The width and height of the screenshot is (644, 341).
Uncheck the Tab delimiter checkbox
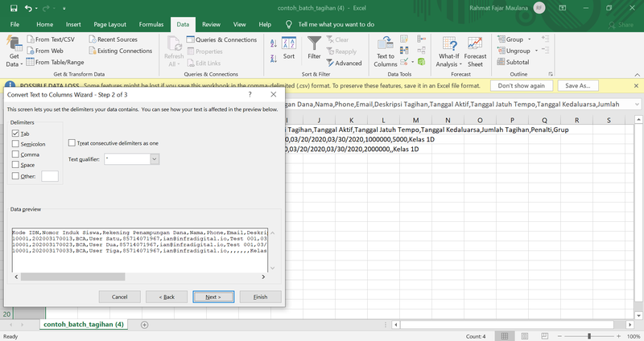(15, 134)
